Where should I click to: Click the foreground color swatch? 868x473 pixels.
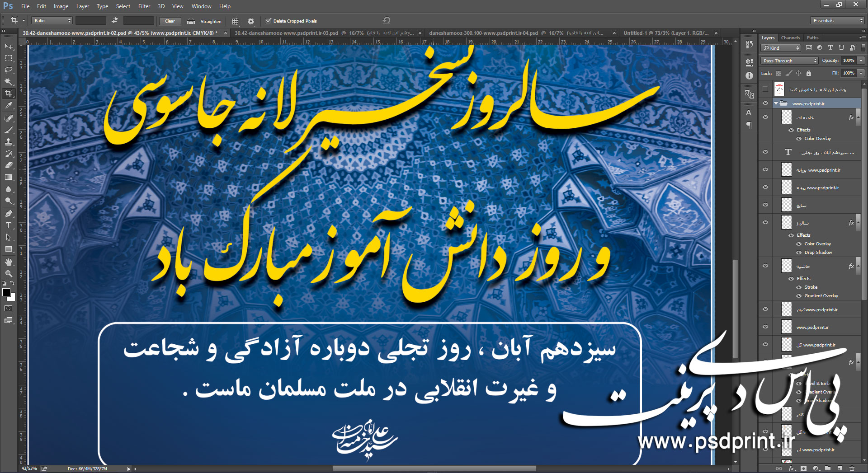(x=6, y=292)
